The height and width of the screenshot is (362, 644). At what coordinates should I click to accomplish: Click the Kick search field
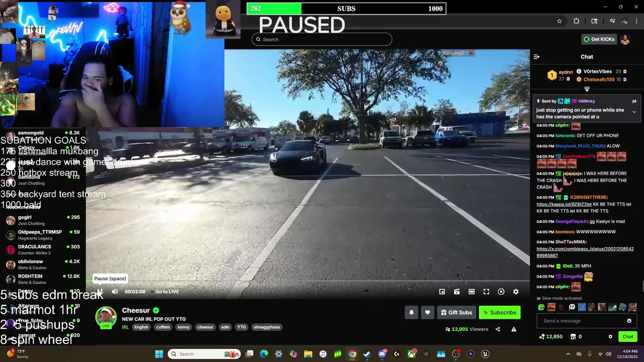(322, 39)
